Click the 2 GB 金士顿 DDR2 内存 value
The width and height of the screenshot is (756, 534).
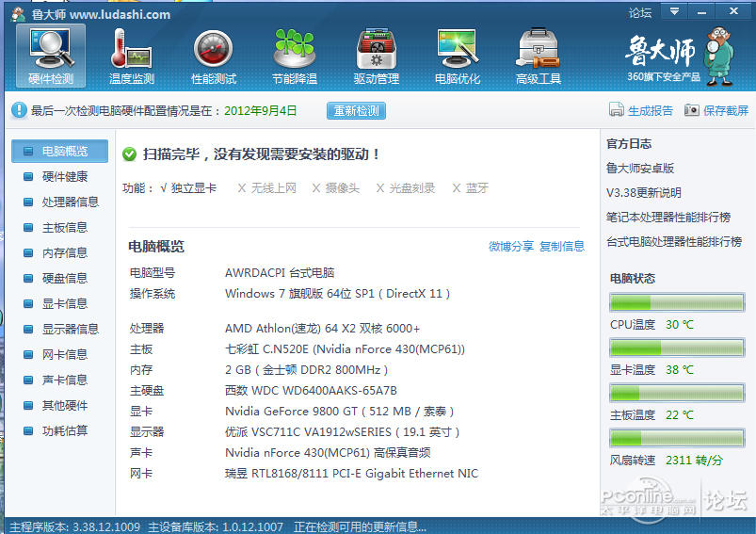tap(307, 370)
